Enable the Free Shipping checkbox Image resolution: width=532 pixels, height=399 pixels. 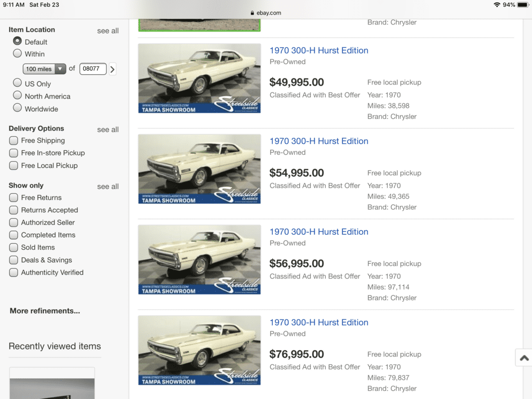[x=14, y=140]
